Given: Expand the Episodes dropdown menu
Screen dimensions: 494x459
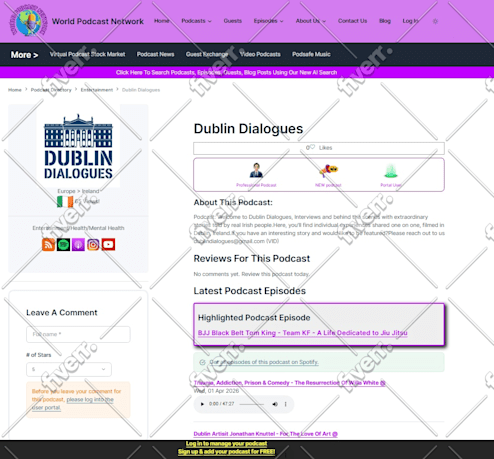Looking at the screenshot, I should pyautogui.click(x=268, y=21).
